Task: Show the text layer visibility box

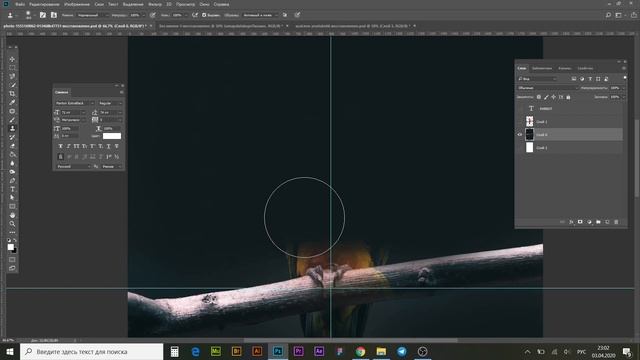Action: click(520, 109)
